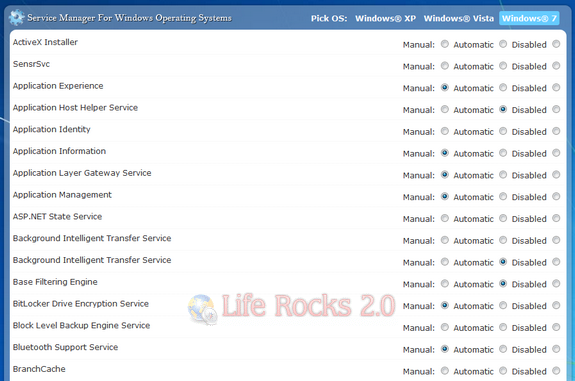Select the Windows 7 OS tab
575x381 pixels.
coord(529,18)
